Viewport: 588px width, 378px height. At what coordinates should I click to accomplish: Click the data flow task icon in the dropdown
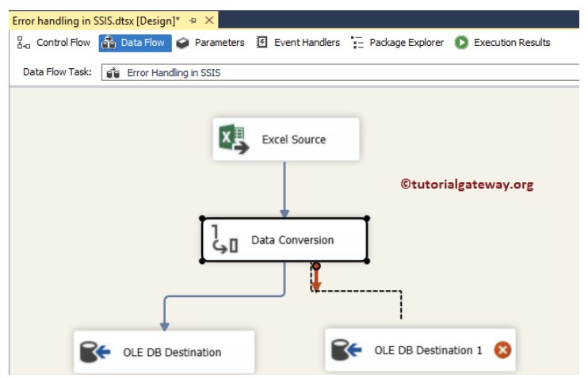pyautogui.click(x=113, y=73)
